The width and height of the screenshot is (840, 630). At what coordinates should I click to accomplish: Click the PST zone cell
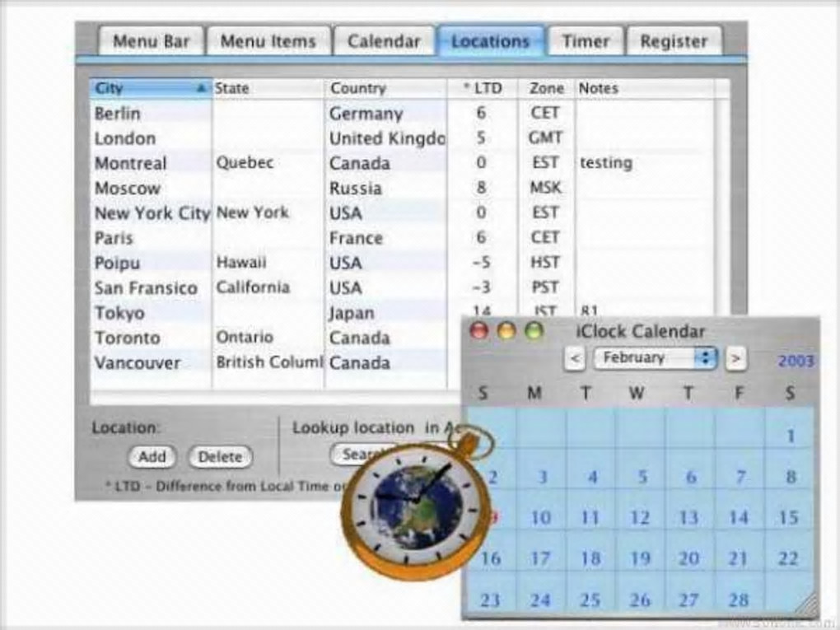pyautogui.click(x=545, y=287)
